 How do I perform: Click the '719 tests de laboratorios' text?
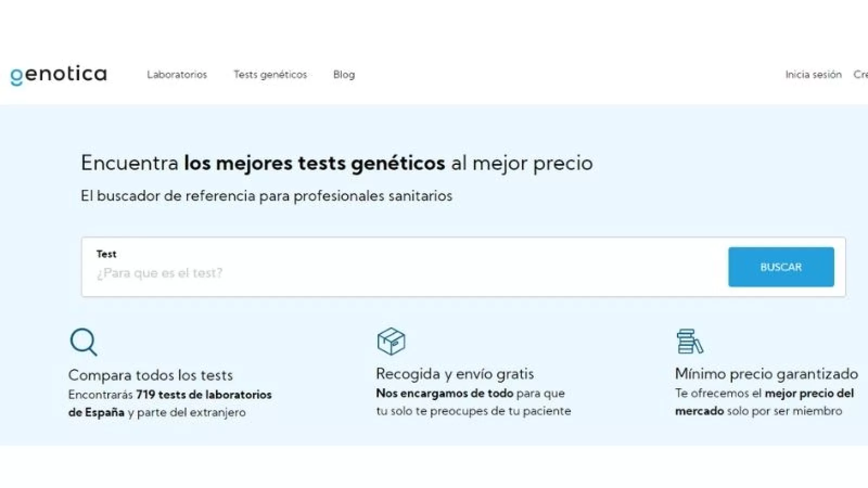[x=204, y=395]
